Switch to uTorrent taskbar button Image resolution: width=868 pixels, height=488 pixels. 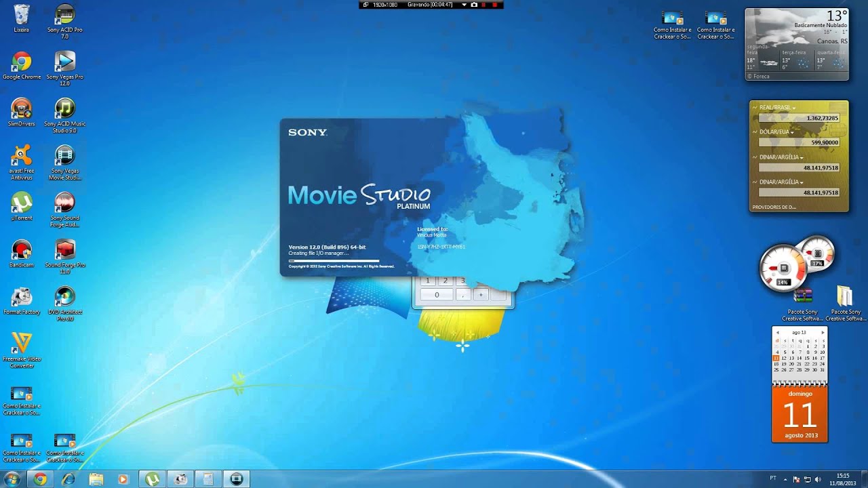click(x=153, y=479)
